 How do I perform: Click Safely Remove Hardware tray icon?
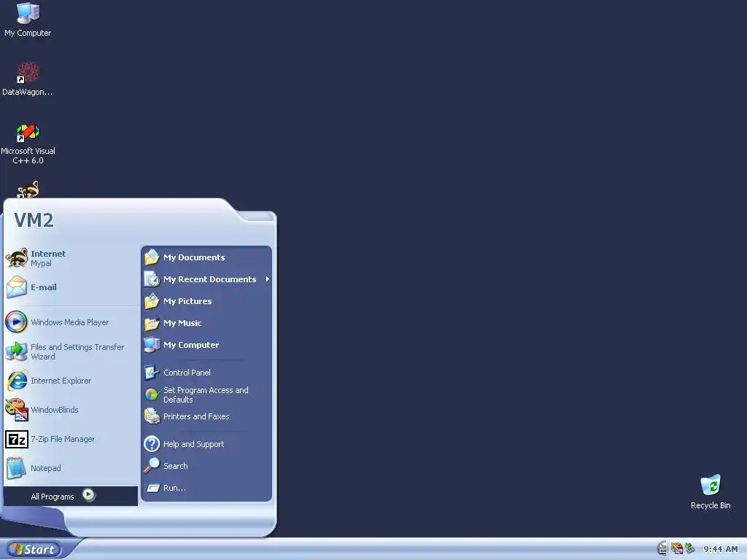click(x=690, y=548)
